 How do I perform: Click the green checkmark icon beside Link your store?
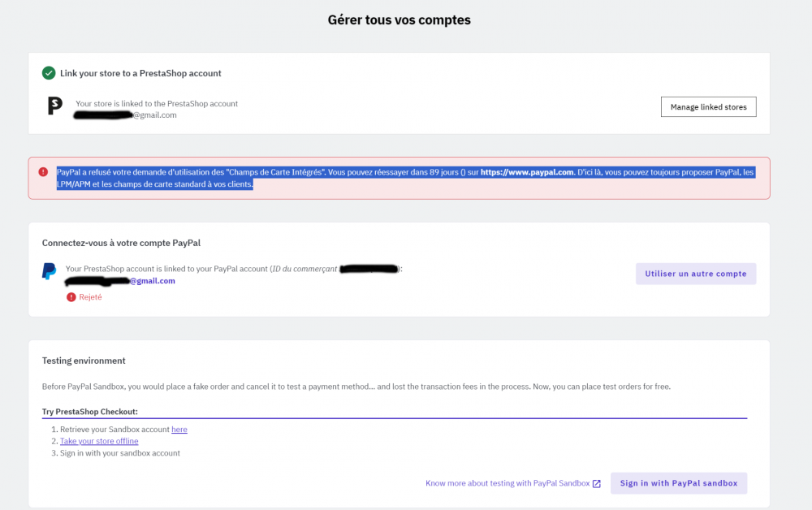pyautogui.click(x=49, y=73)
